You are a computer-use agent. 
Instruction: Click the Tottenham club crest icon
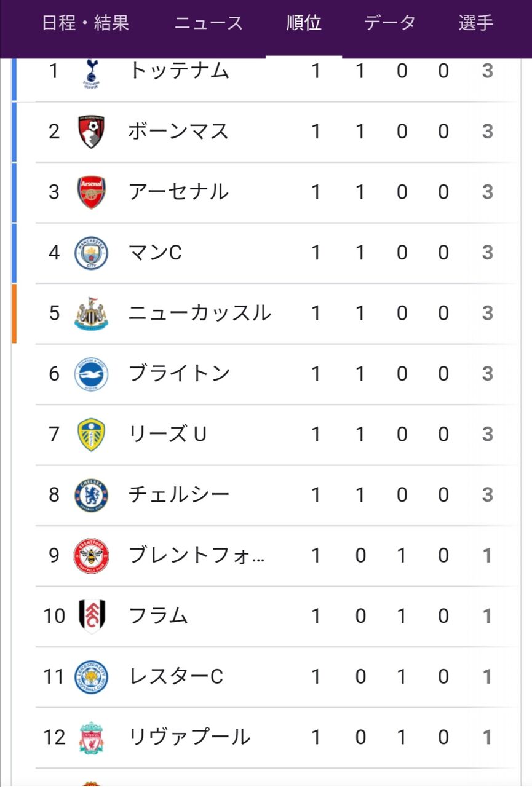pyautogui.click(x=91, y=73)
